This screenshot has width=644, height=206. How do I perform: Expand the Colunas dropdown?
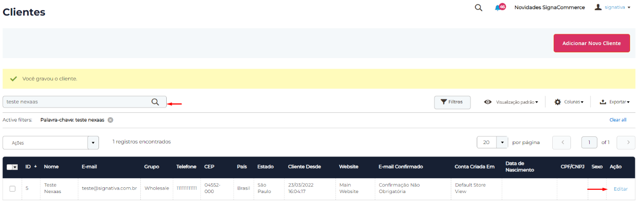569,102
